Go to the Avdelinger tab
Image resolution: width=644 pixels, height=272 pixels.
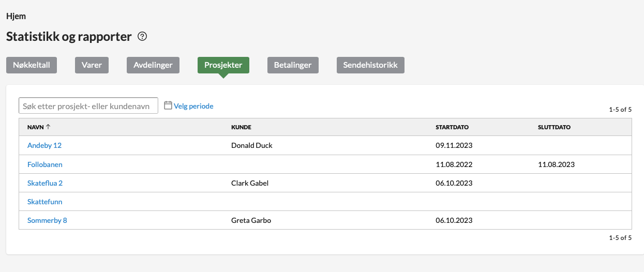pyautogui.click(x=153, y=66)
